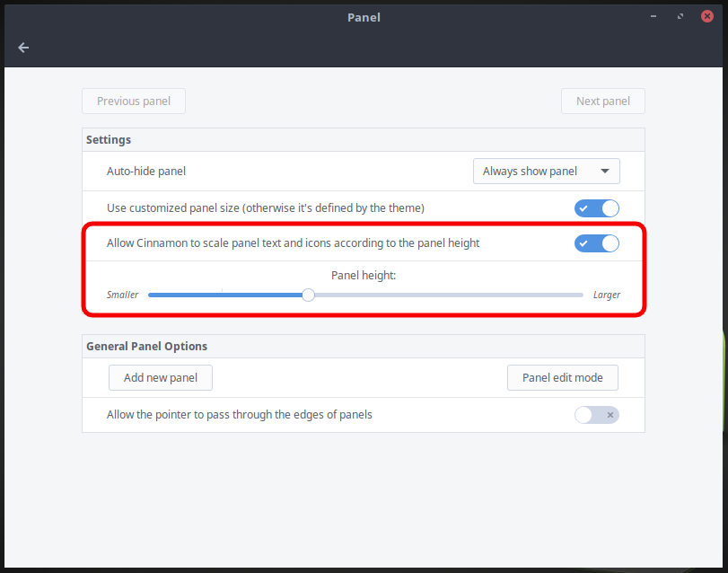Click the Panel window title
Viewport: 728px width, 573px height.
point(364,17)
